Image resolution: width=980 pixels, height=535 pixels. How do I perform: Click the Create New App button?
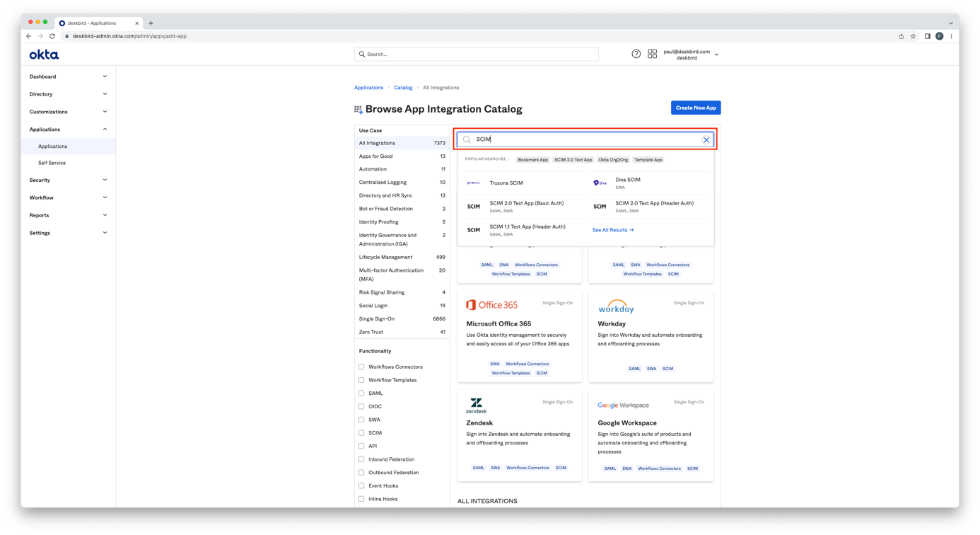click(x=695, y=108)
